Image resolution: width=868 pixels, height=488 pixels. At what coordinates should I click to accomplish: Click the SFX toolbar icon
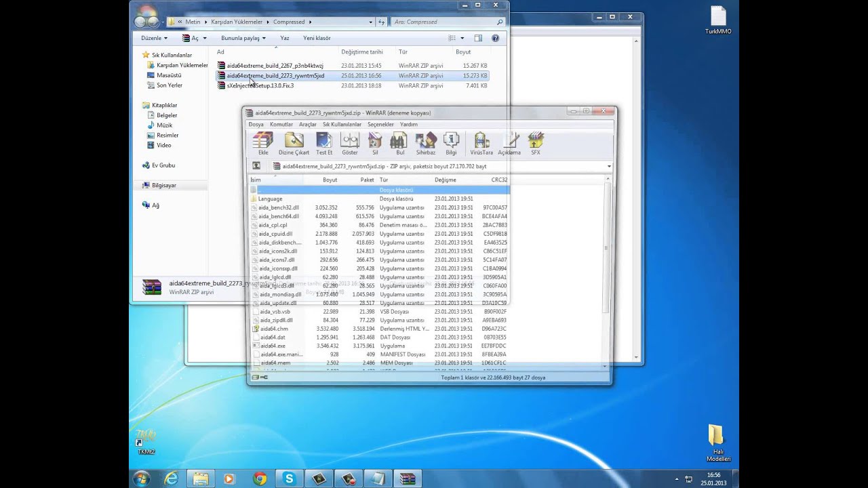(x=536, y=143)
